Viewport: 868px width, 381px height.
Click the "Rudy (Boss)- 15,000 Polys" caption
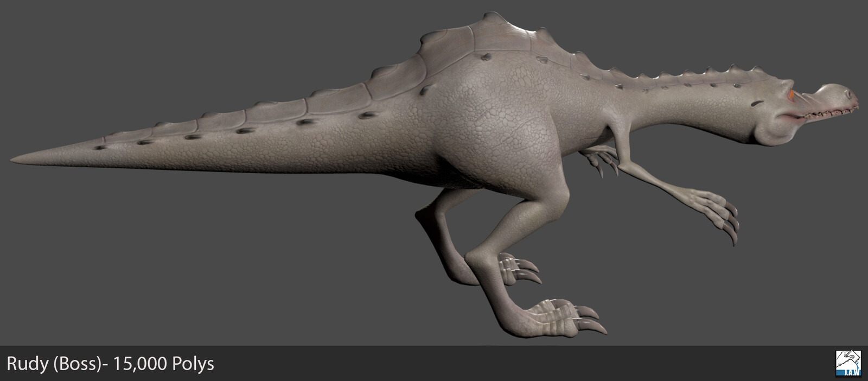(x=110, y=364)
